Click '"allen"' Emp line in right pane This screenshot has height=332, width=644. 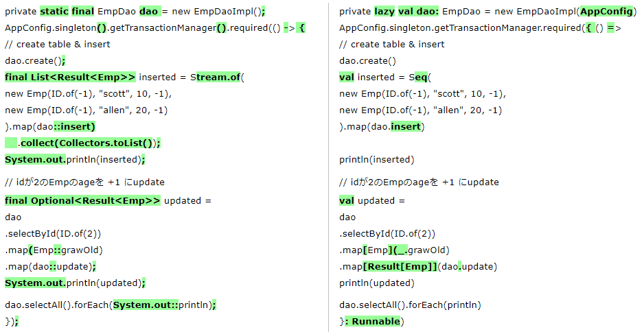tap(420, 110)
